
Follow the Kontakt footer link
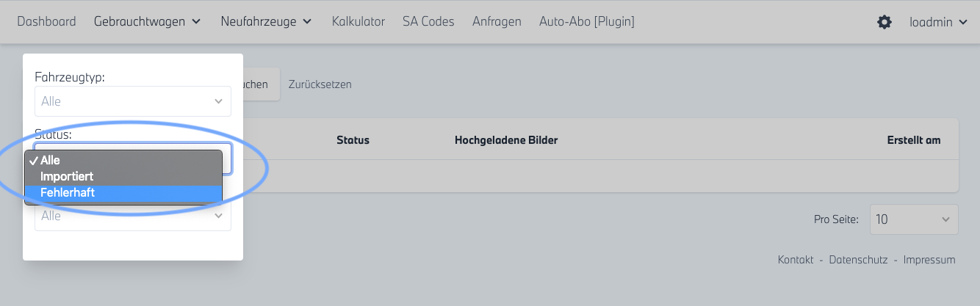click(x=796, y=260)
